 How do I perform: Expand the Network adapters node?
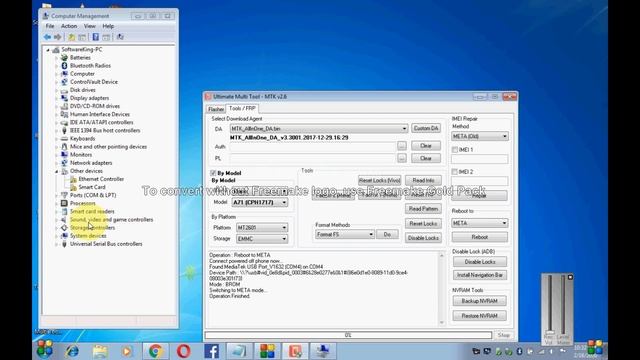pyautogui.click(x=57, y=163)
